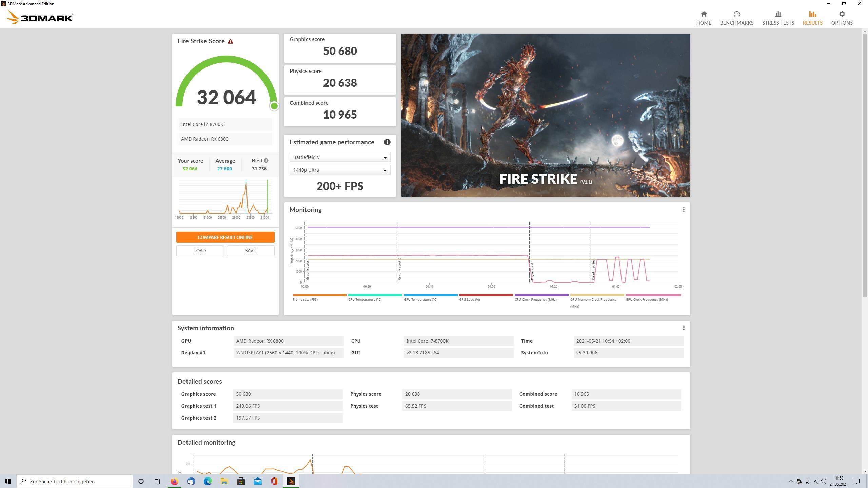Toggle GPU Temperature legend series

(x=431, y=298)
